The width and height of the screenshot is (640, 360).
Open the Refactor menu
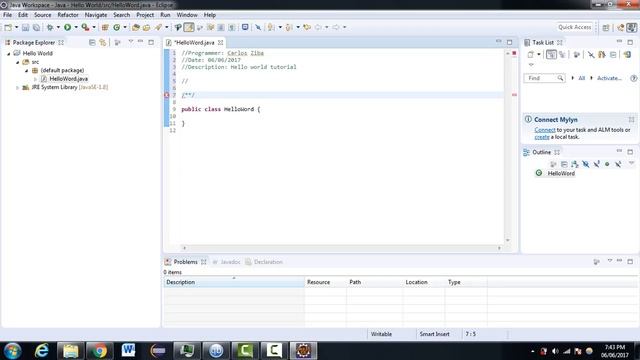68,15
